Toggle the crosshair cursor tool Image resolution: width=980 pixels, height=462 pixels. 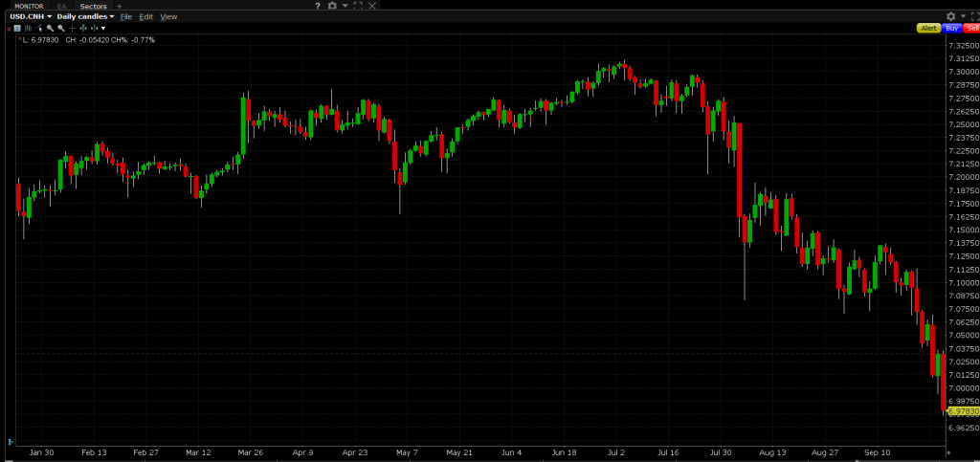(72, 29)
